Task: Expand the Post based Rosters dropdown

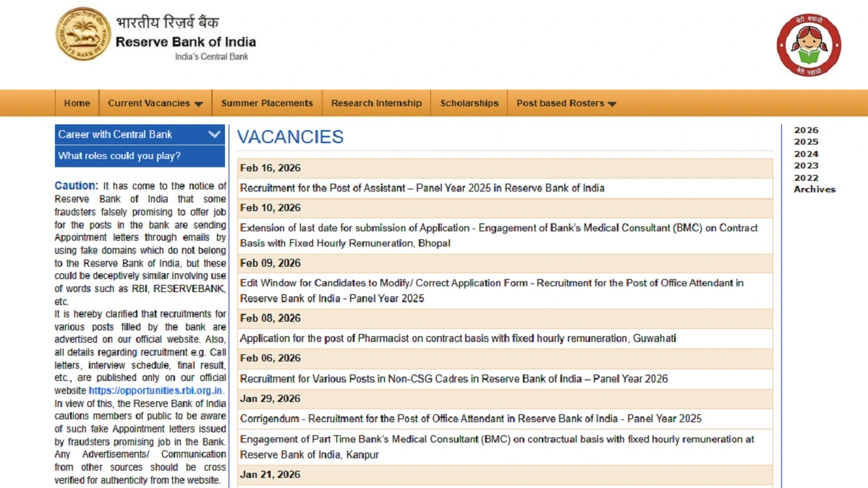Action: 565,103
